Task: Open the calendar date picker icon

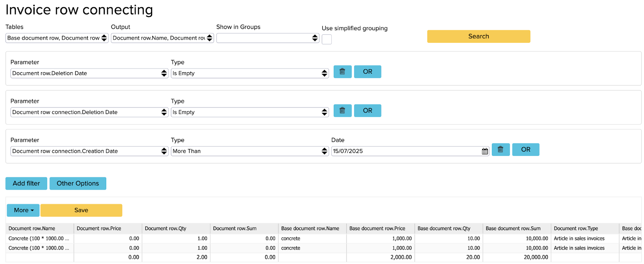Action: (485, 151)
